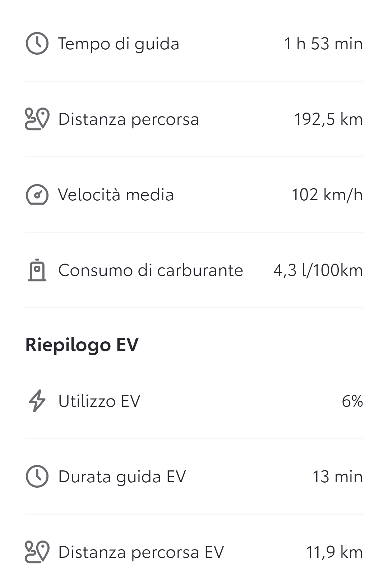Select the 13 min EV duration value
The height and width of the screenshot is (588, 388).
[x=338, y=477]
